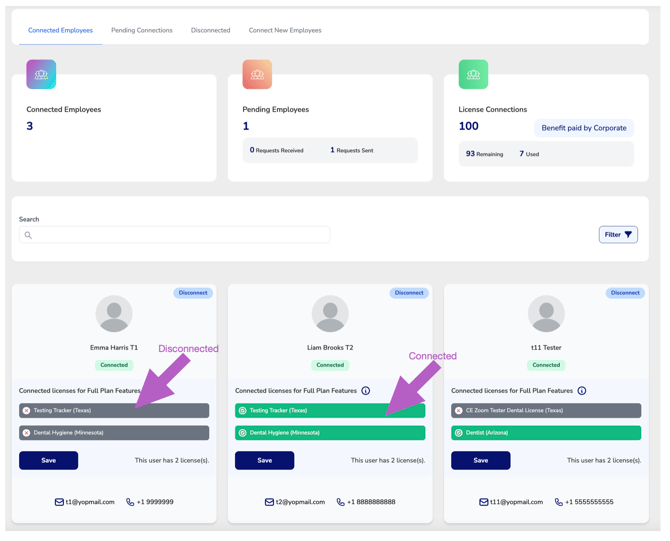Click the info icon on t11 Tester's card
The image size is (670, 541).
(582, 391)
